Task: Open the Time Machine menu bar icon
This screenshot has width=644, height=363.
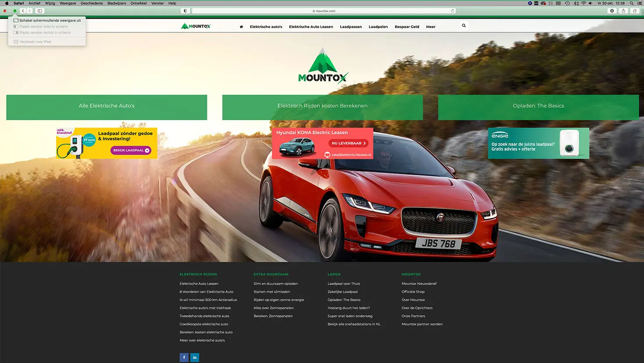Action: pyautogui.click(x=567, y=3)
